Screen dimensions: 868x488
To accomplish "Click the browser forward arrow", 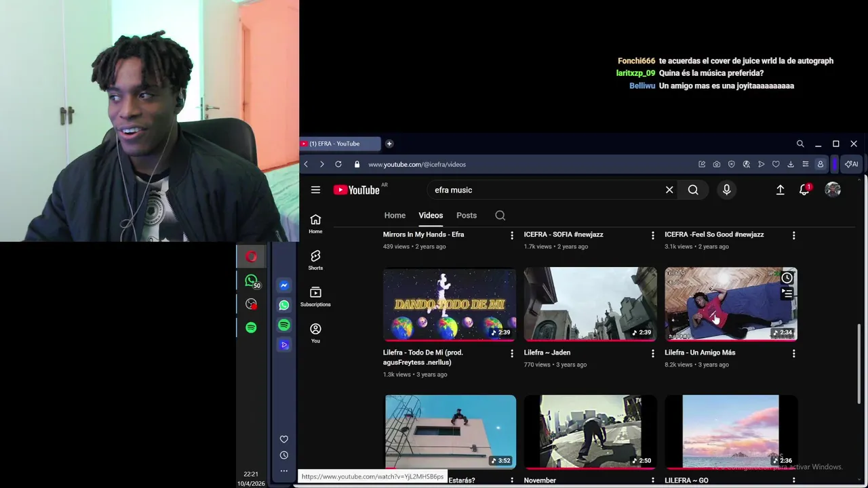I will pyautogui.click(x=321, y=164).
